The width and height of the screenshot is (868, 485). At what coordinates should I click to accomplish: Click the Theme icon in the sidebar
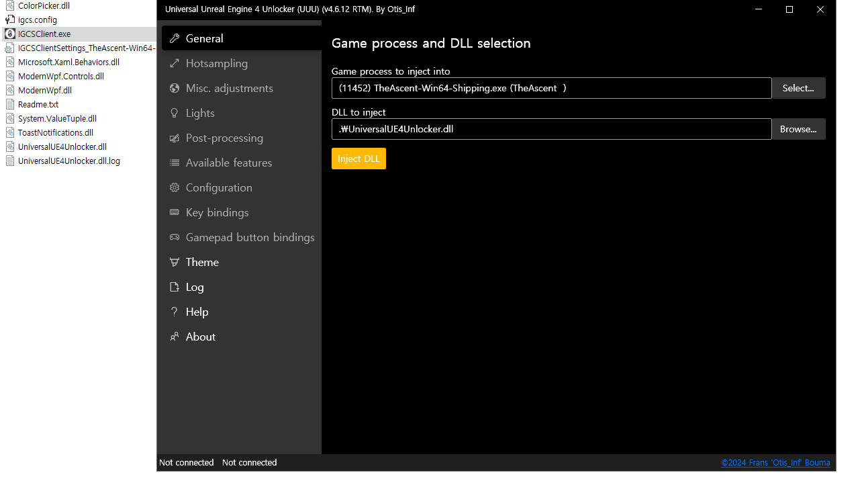coord(175,262)
